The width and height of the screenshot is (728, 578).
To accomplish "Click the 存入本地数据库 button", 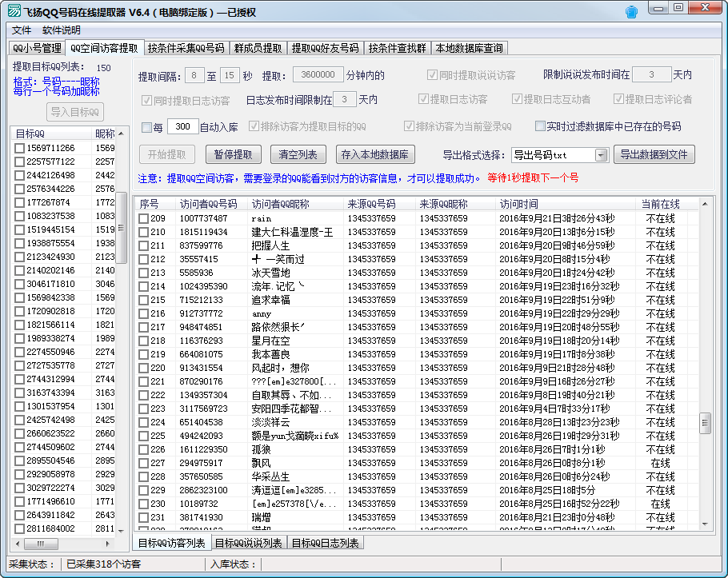I will [375, 154].
